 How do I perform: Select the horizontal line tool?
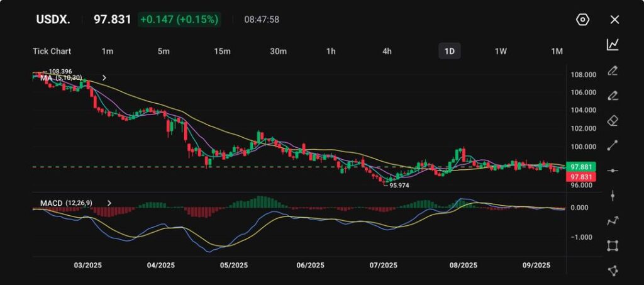click(613, 170)
